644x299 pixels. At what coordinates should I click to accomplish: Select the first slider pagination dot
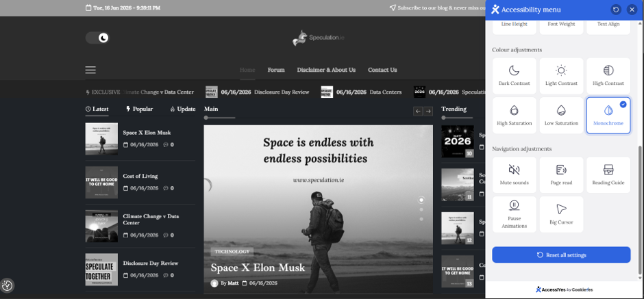click(421, 200)
